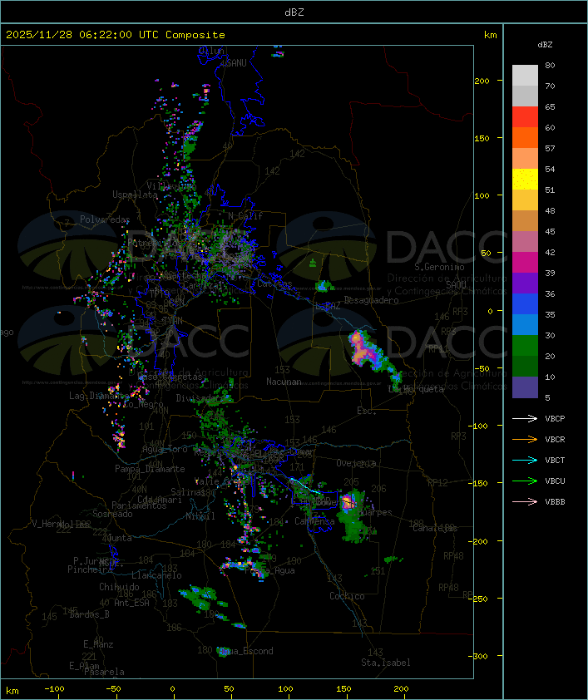Click the orange VBCR arrow symbol
The image size is (588, 700).
(525, 439)
